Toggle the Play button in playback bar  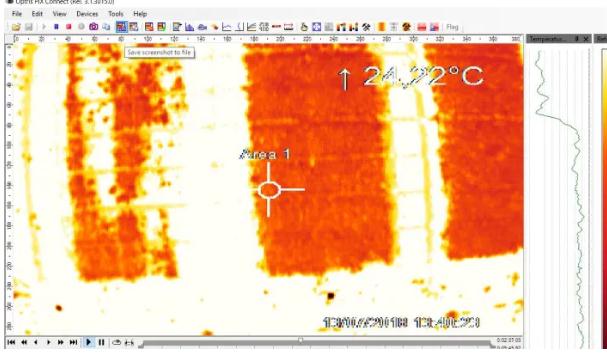pos(88,342)
